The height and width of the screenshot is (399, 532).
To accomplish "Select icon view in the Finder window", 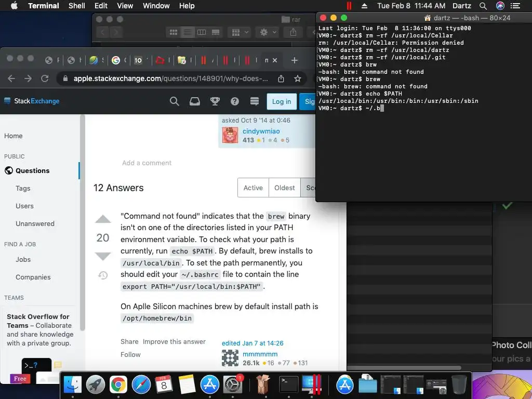I will 174,32.
